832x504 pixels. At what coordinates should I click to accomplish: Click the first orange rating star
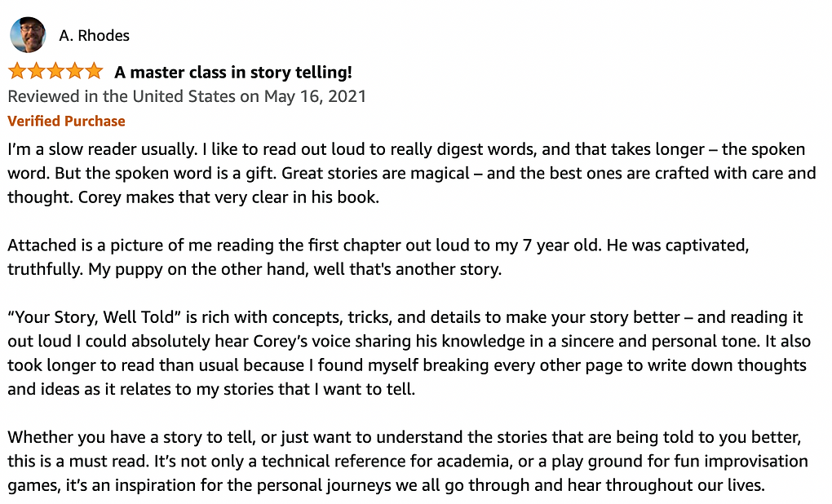[17, 71]
